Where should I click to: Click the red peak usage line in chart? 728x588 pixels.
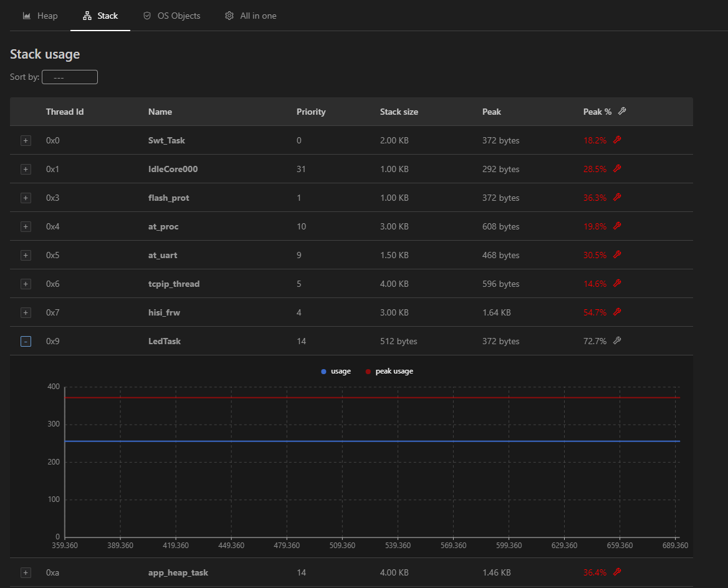(371, 398)
